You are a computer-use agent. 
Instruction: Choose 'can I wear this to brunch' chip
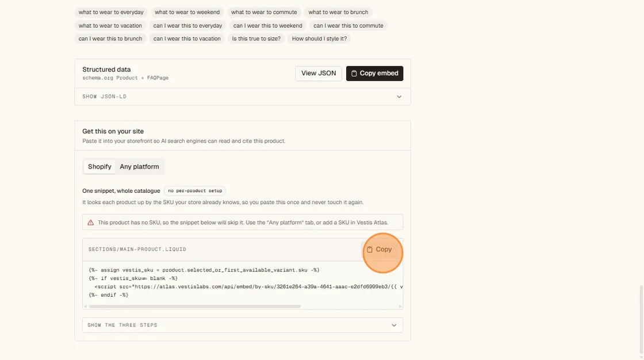click(110, 39)
